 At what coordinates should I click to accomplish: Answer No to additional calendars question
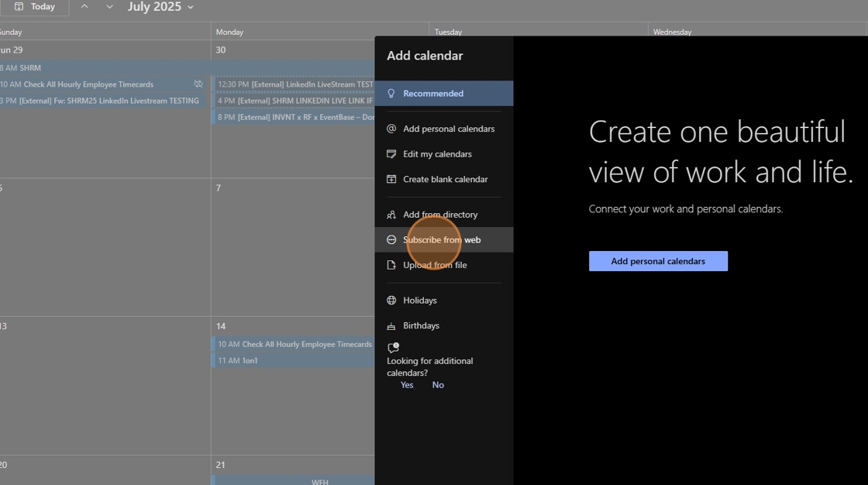[x=438, y=385]
